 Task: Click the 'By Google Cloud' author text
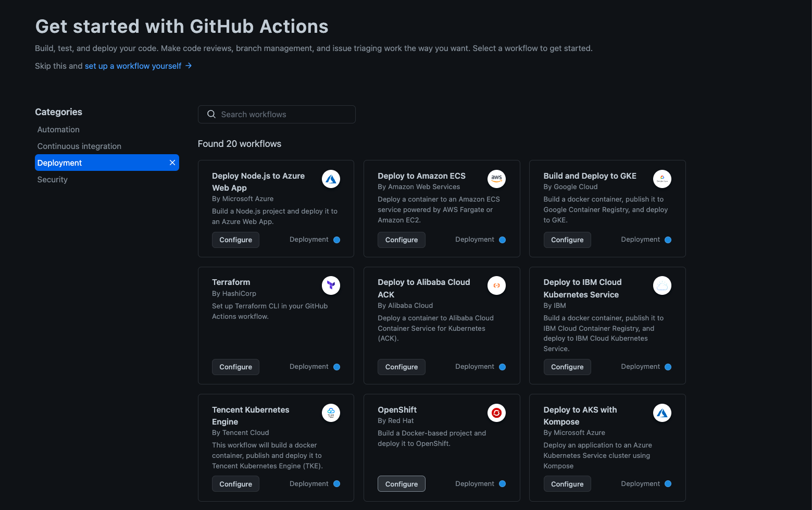(x=570, y=187)
